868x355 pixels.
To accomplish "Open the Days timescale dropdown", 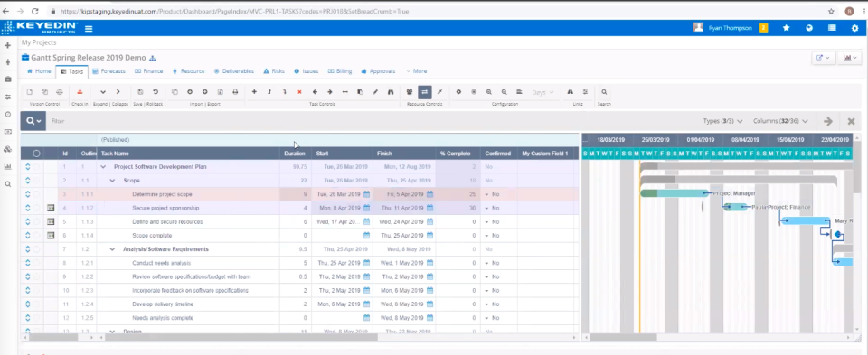I will pos(542,92).
